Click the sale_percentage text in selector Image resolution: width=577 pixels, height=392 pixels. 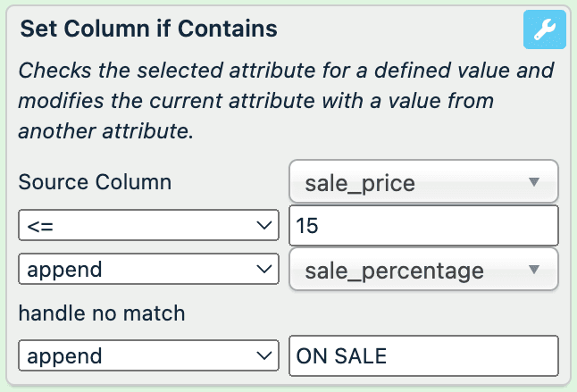[x=395, y=270]
